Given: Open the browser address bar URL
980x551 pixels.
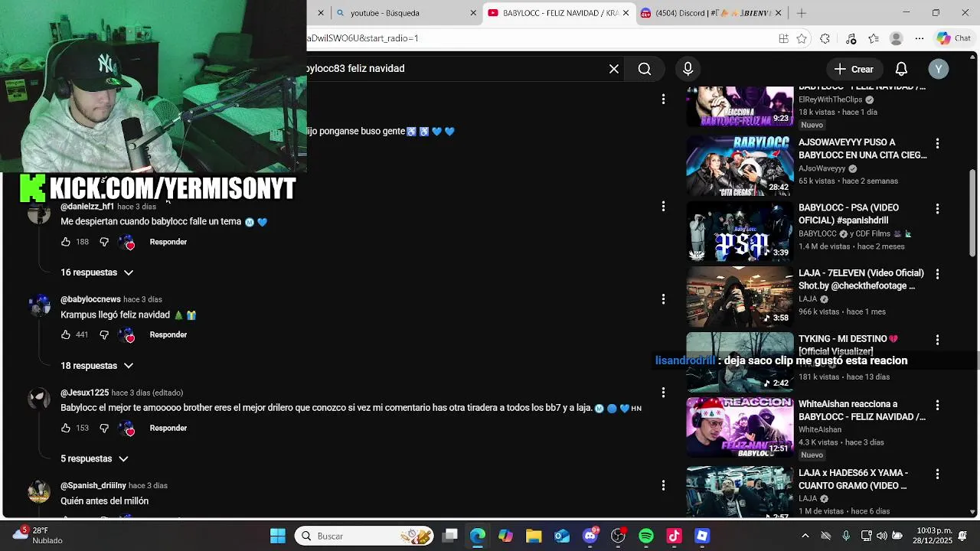Looking at the screenshot, I should point(536,38).
